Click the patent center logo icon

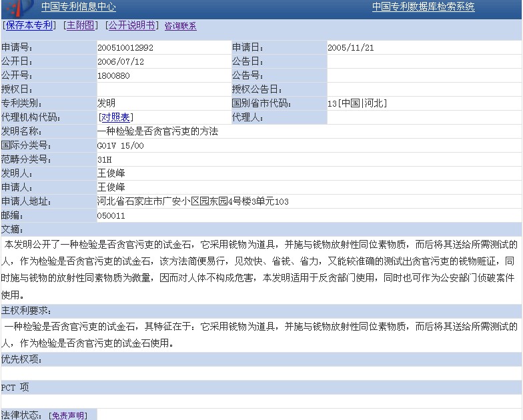[x=19, y=8]
